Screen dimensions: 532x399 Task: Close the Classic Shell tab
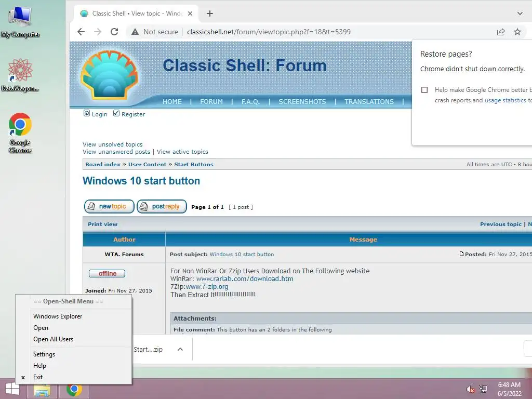(x=190, y=14)
